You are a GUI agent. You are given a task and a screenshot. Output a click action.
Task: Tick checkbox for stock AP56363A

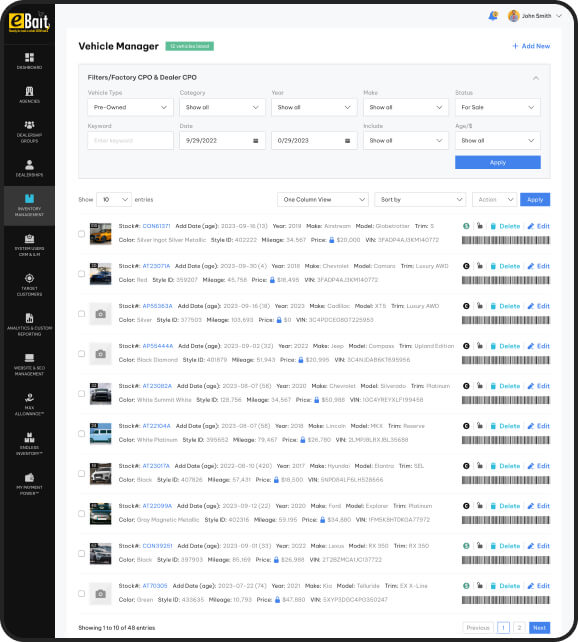pos(81,314)
